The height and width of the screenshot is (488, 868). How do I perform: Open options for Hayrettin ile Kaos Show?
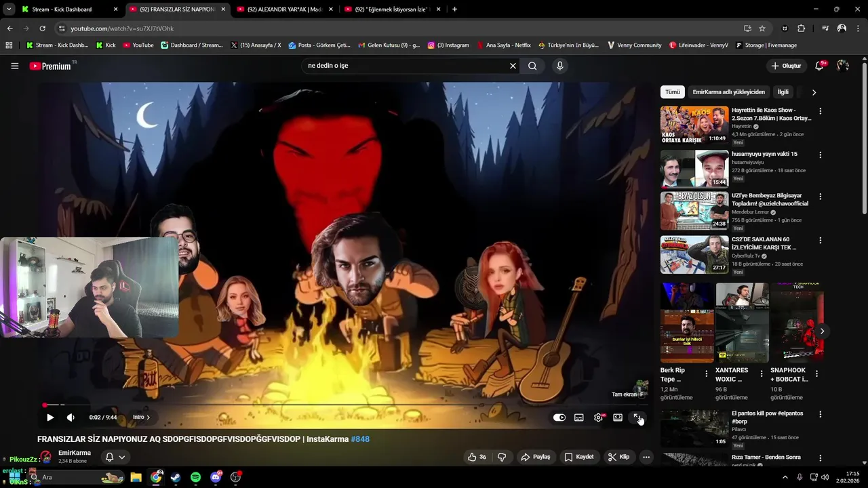[820, 111]
